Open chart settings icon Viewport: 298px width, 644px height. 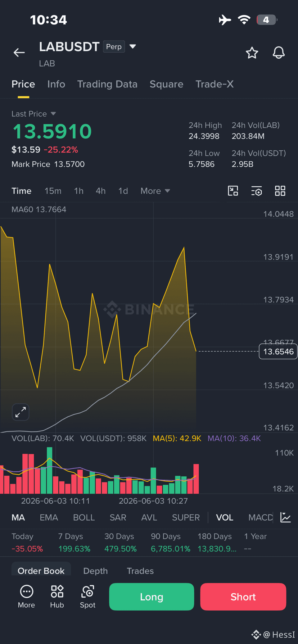click(x=257, y=191)
